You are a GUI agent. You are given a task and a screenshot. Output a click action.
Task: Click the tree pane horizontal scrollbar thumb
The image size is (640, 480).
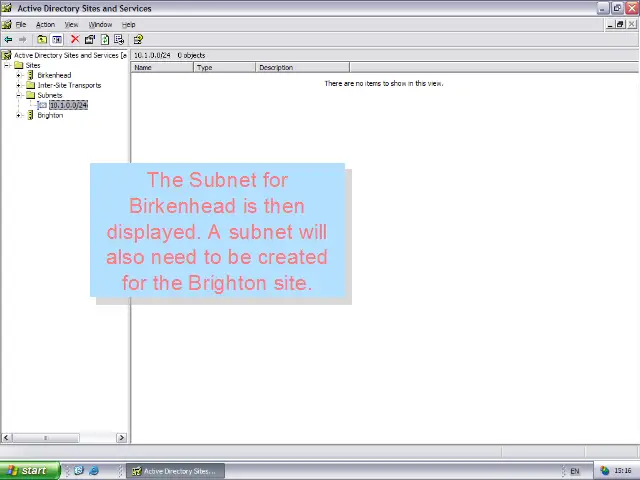pyautogui.click(x=45, y=438)
